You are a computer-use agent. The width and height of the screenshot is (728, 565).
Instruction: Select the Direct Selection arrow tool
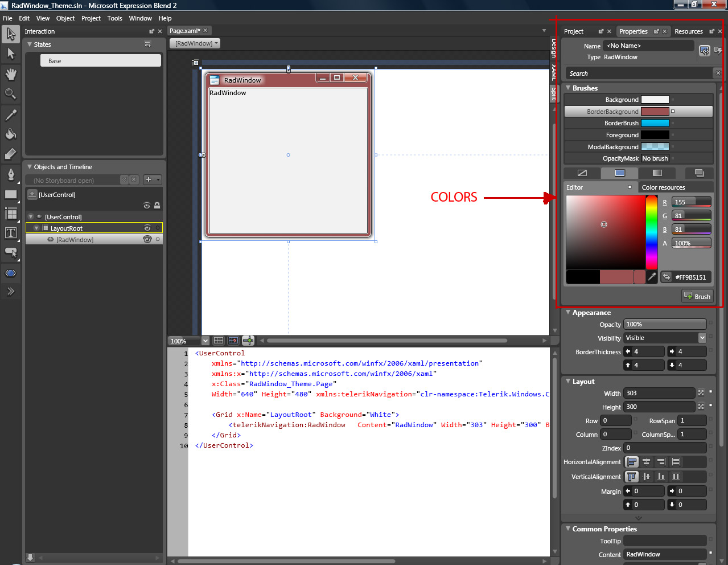pos(10,54)
